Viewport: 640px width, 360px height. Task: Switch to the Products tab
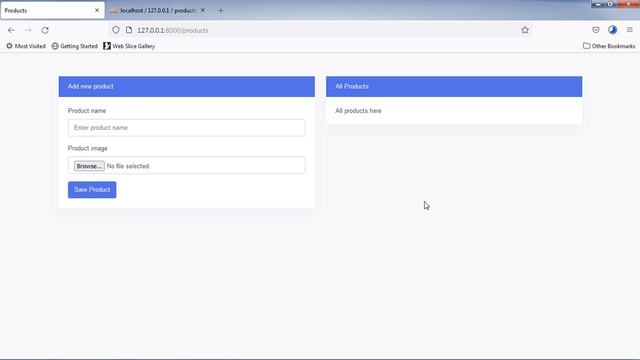coord(52,11)
